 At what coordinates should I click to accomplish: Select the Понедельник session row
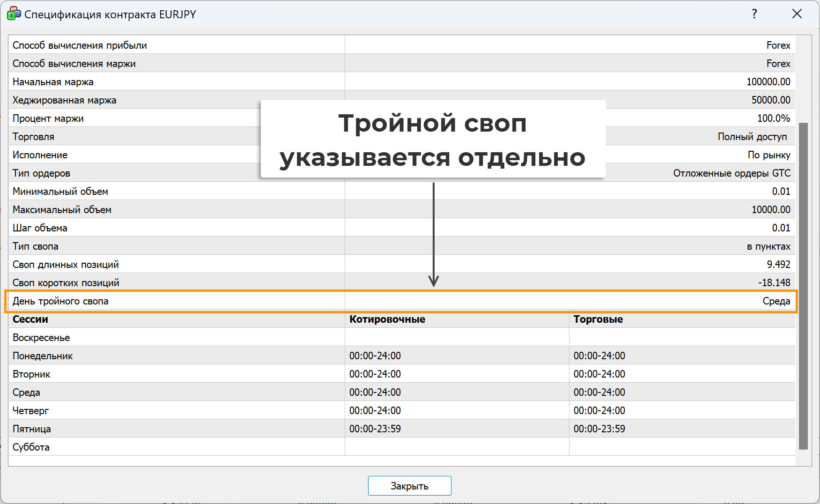(x=43, y=356)
